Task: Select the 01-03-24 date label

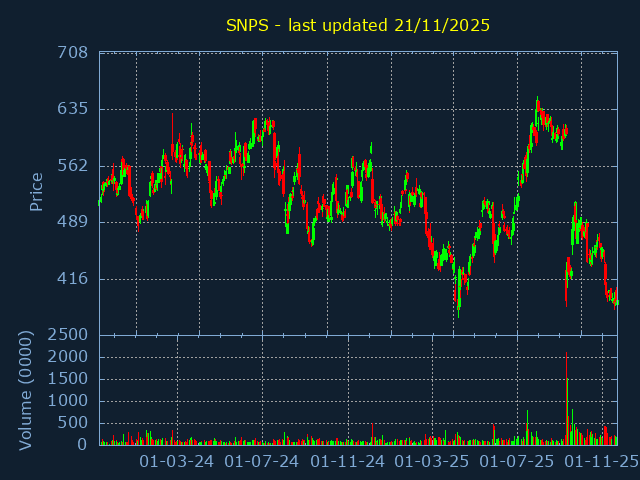Action: [x=176, y=461]
